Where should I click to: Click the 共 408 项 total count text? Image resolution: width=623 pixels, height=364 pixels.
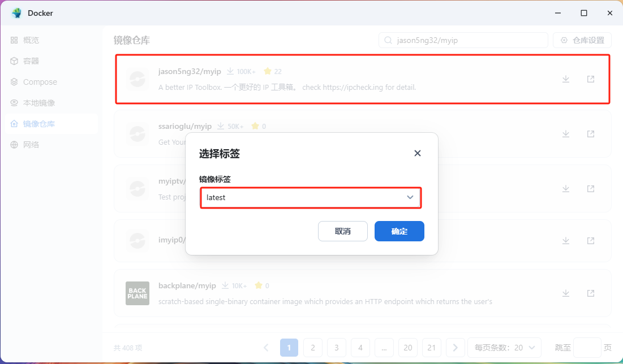(128, 348)
